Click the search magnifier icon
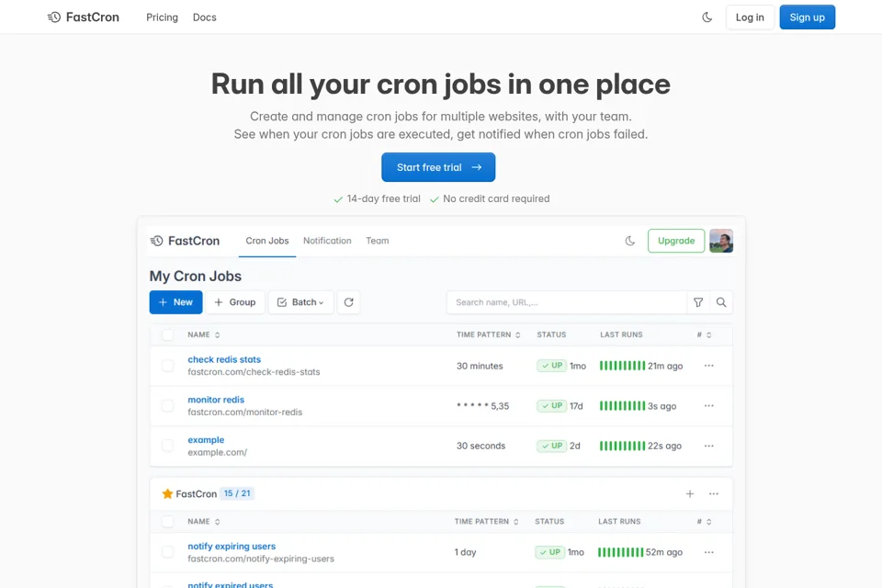 pos(721,302)
